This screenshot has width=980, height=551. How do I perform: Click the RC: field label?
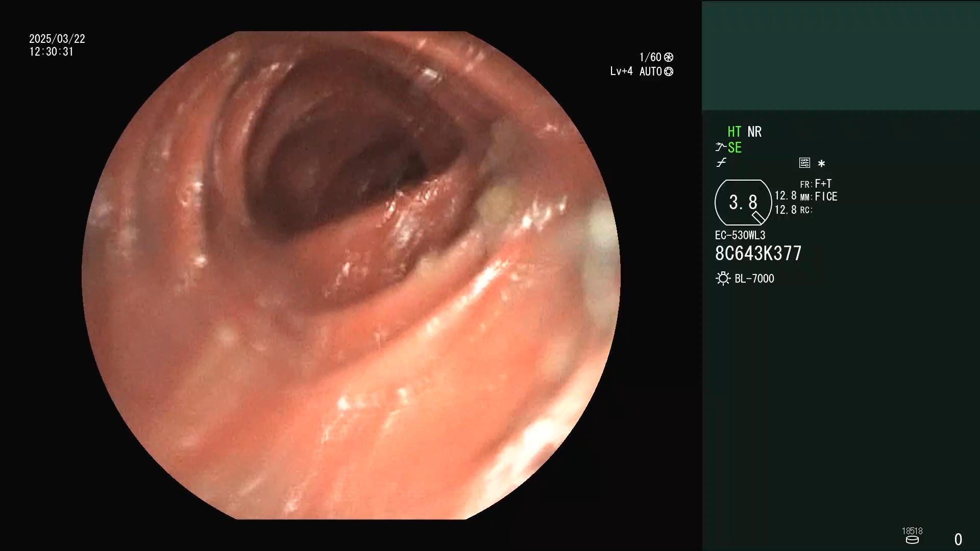coord(806,210)
